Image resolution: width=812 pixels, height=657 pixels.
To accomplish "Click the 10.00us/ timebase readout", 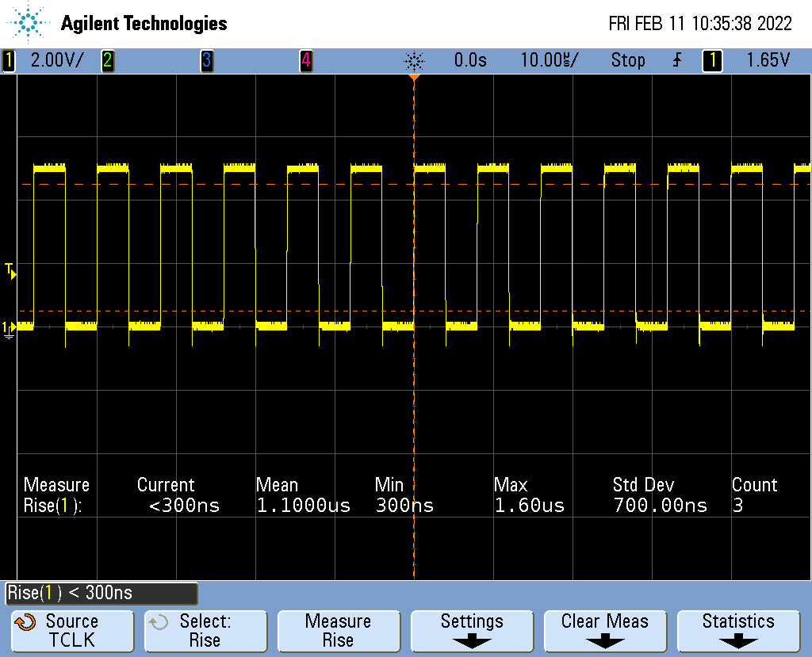I will click(549, 60).
